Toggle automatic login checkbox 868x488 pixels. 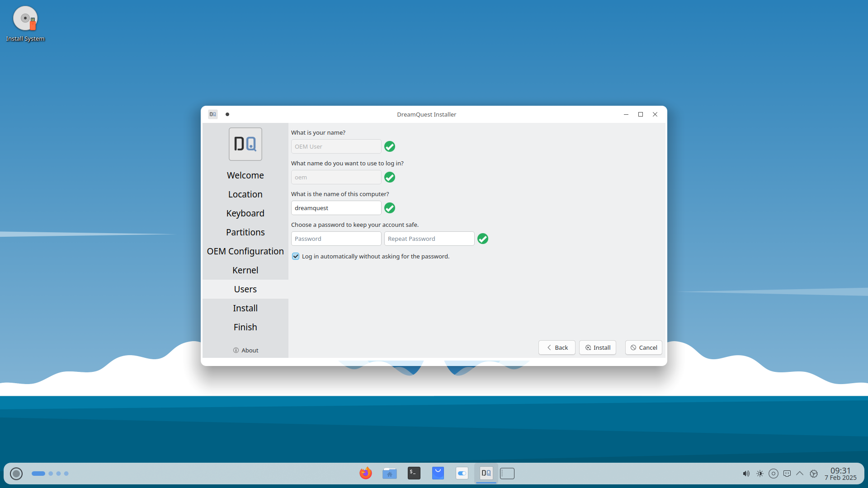pos(296,256)
